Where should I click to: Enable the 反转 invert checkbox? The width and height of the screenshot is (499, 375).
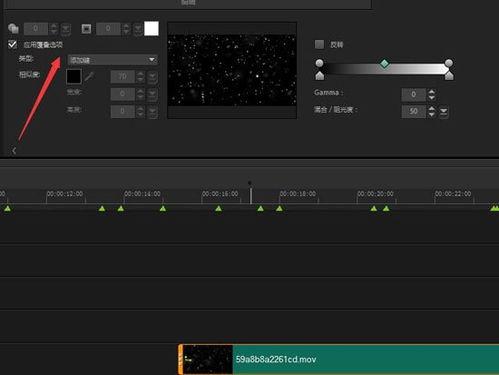coord(319,44)
